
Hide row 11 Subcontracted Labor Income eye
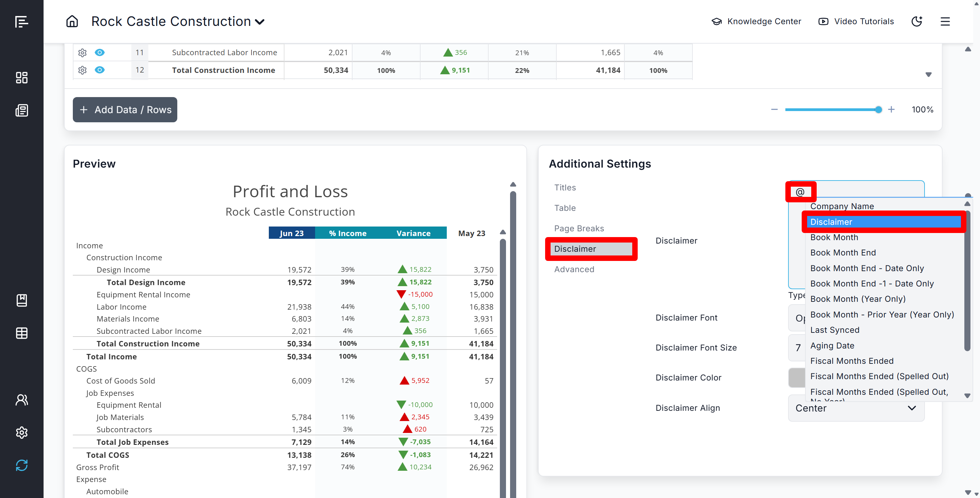pos(100,52)
